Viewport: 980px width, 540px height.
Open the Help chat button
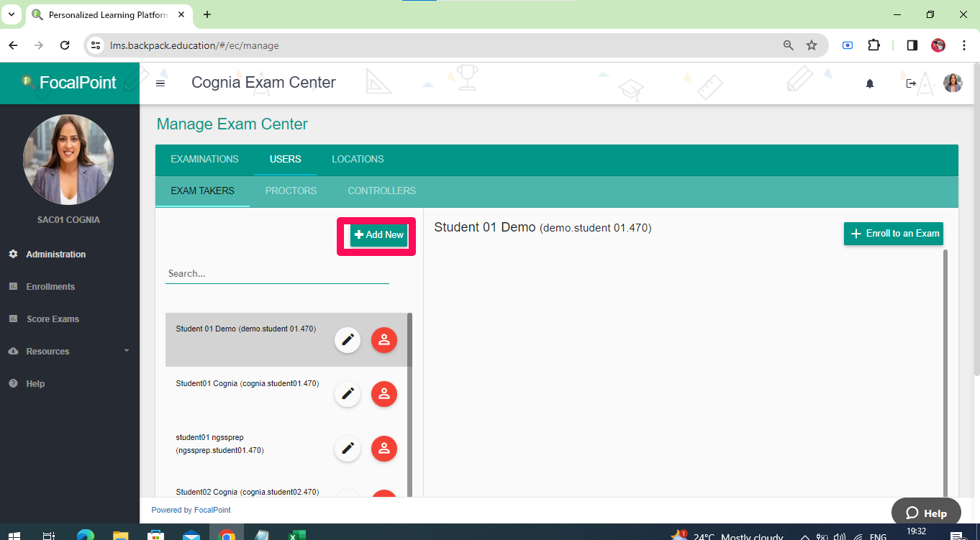point(926,513)
